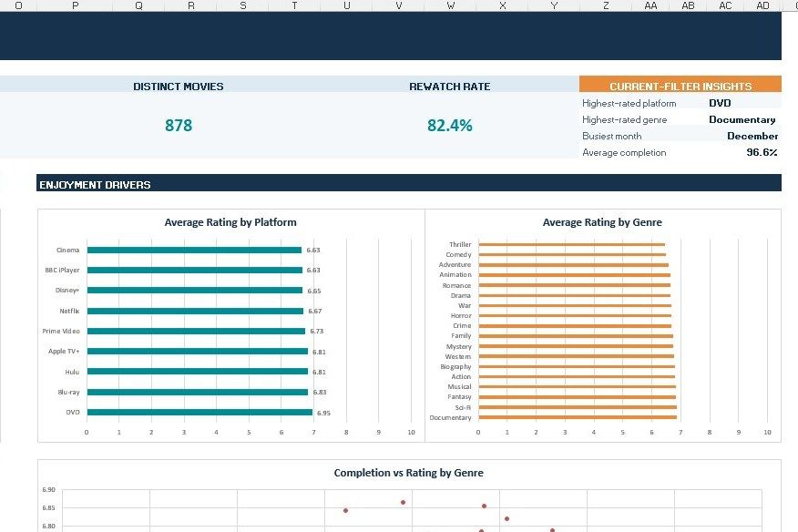Click the "Busiest month" label
The image size is (798, 532).
click(x=612, y=136)
